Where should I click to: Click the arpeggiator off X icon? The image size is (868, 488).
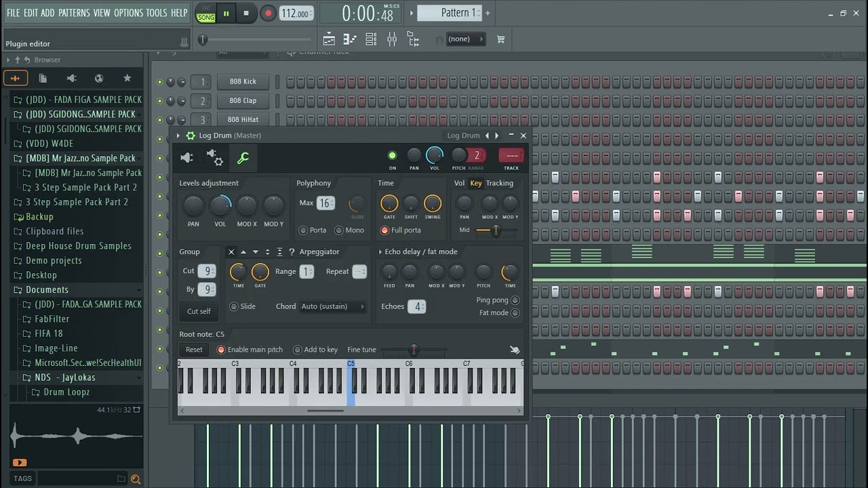pos(231,251)
